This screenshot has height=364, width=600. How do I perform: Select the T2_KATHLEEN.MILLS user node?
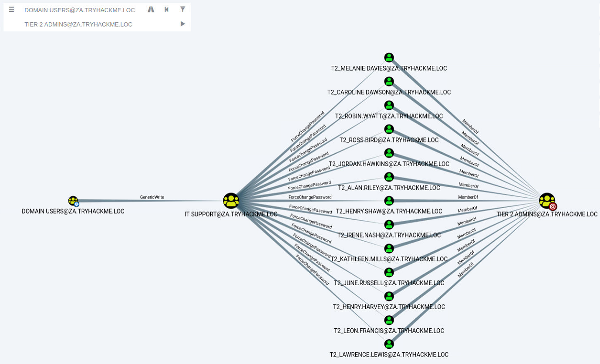coord(389,249)
